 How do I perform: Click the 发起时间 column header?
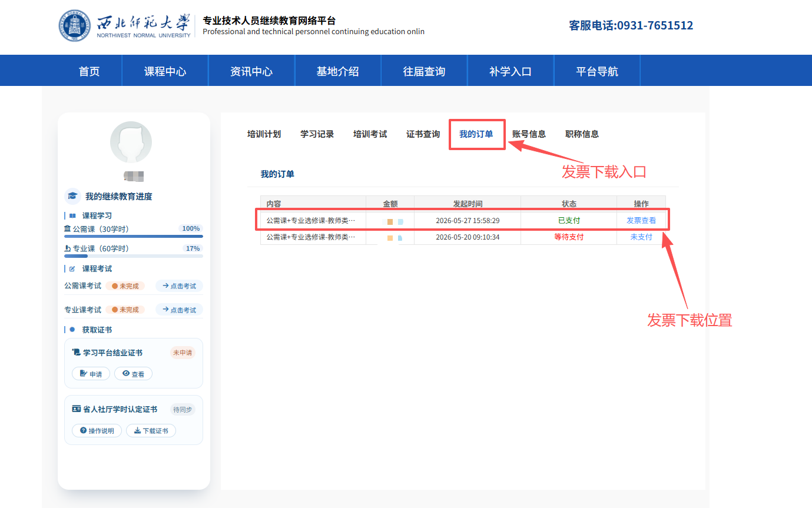pyautogui.click(x=468, y=204)
